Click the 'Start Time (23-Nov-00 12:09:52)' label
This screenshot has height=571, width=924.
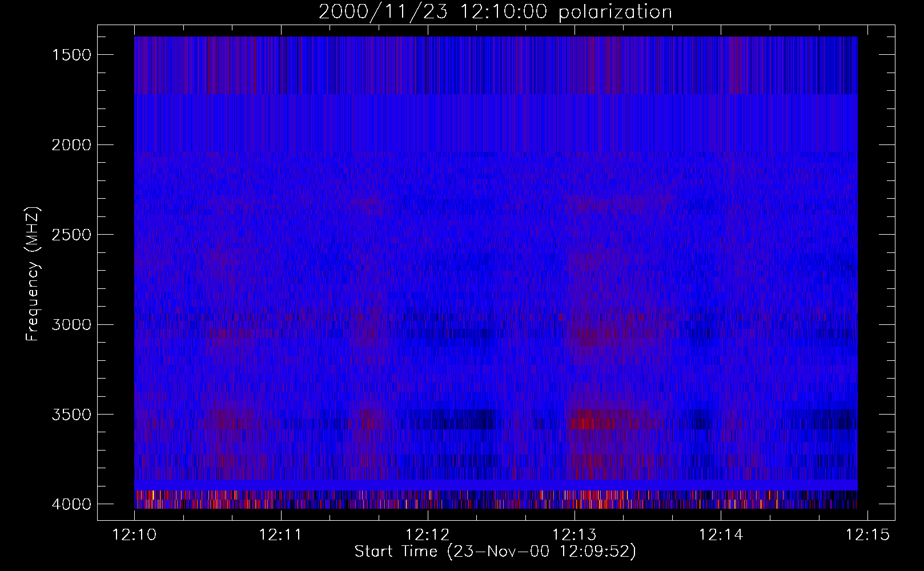(495, 552)
